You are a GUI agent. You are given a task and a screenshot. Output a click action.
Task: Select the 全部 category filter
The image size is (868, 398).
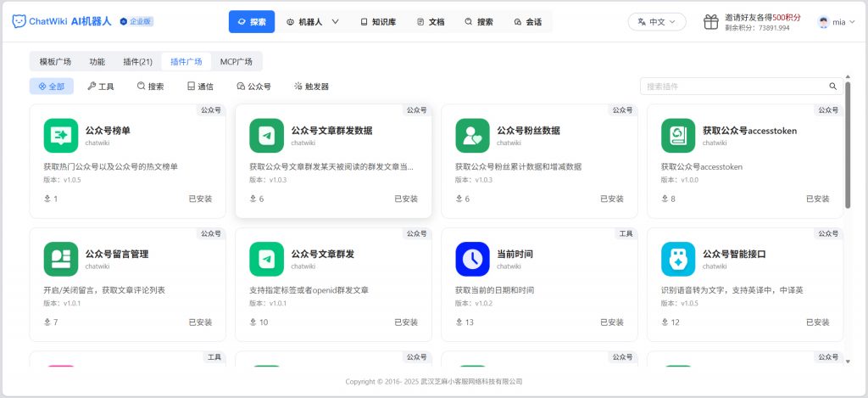52,86
